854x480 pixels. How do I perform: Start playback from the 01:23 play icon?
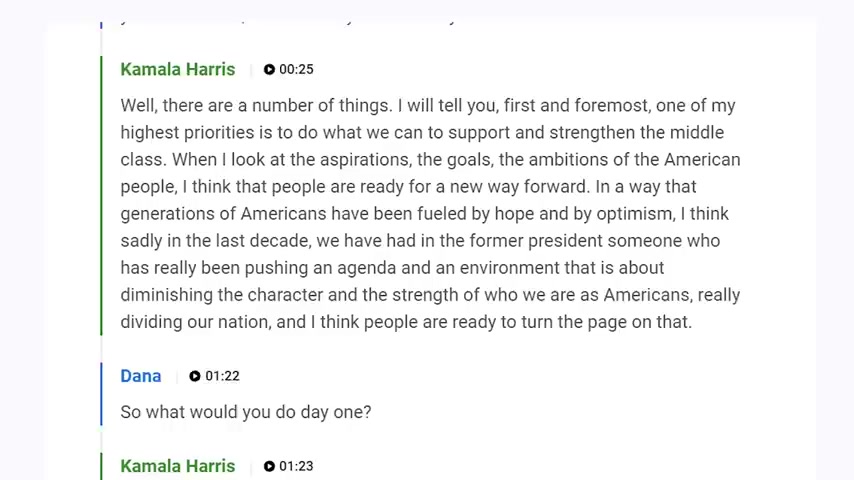269,466
